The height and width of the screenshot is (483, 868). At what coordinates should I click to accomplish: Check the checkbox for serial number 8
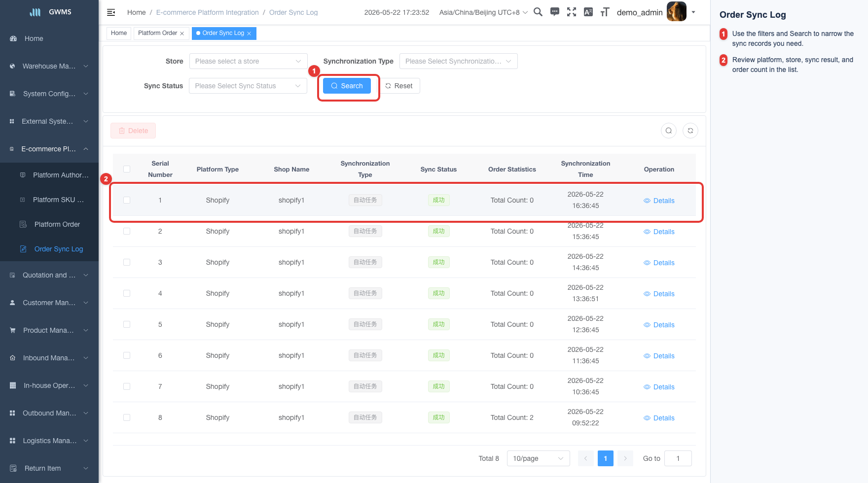pyautogui.click(x=127, y=417)
